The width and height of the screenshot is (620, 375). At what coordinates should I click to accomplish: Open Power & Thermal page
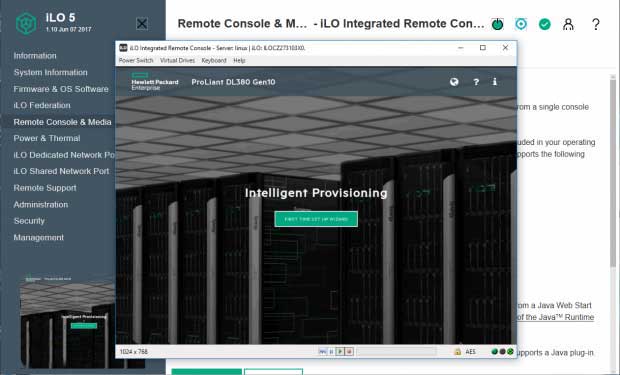click(47, 138)
